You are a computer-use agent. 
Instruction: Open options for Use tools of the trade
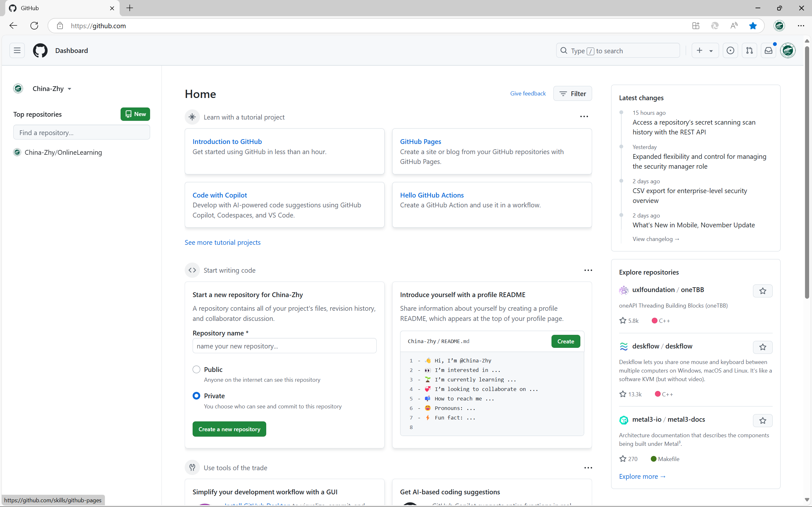tap(588, 468)
